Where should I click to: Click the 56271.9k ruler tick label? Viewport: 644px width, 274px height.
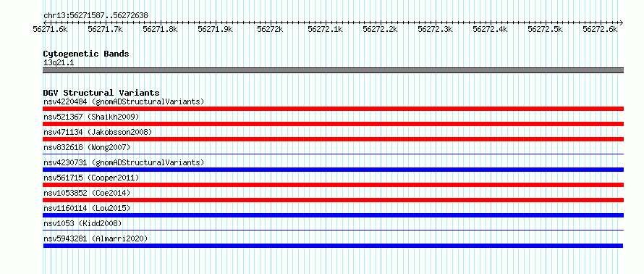pyautogui.click(x=215, y=30)
